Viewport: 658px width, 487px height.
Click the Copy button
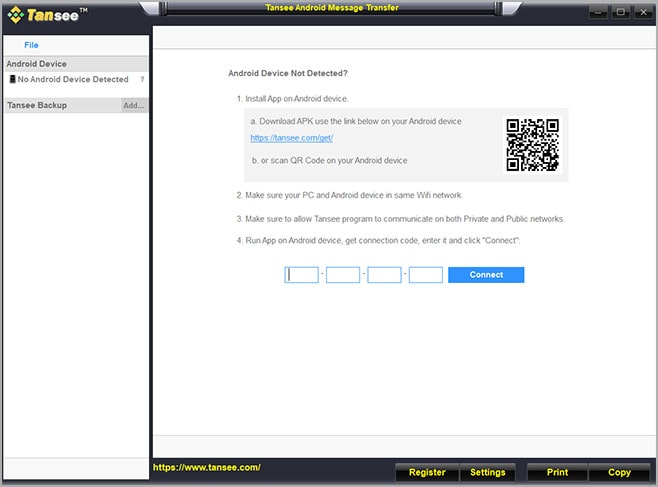(x=619, y=472)
